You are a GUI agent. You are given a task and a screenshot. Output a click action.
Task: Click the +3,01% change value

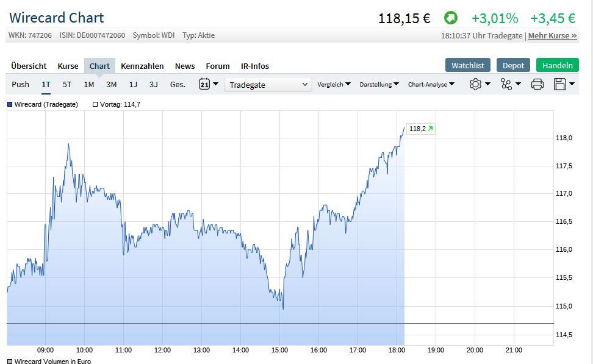pos(495,18)
